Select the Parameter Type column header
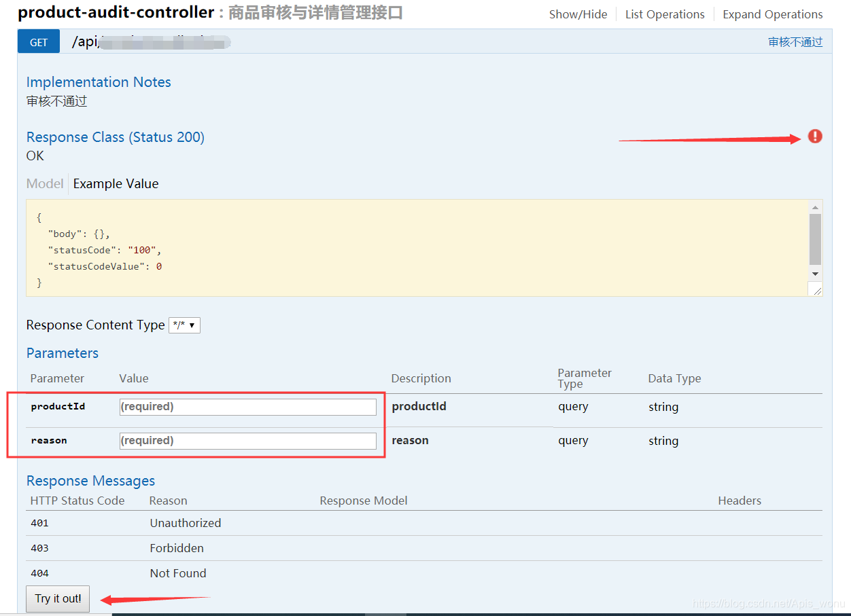The height and width of the screenshot is (616, 851). [x=585, y=378]
